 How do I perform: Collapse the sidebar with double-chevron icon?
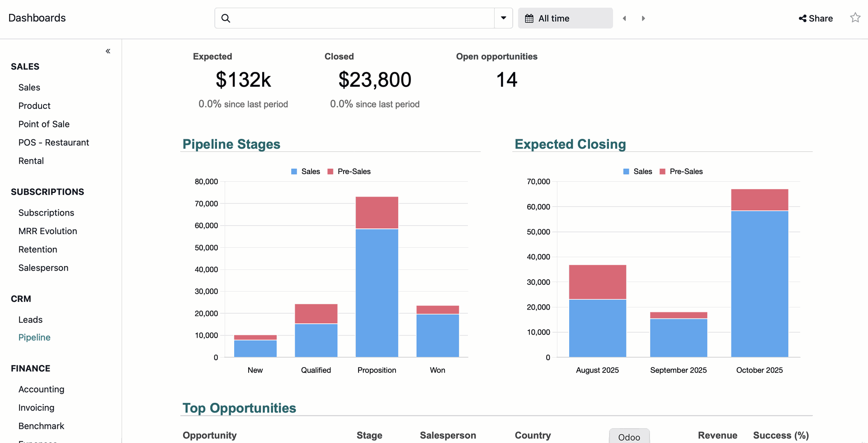108,51
